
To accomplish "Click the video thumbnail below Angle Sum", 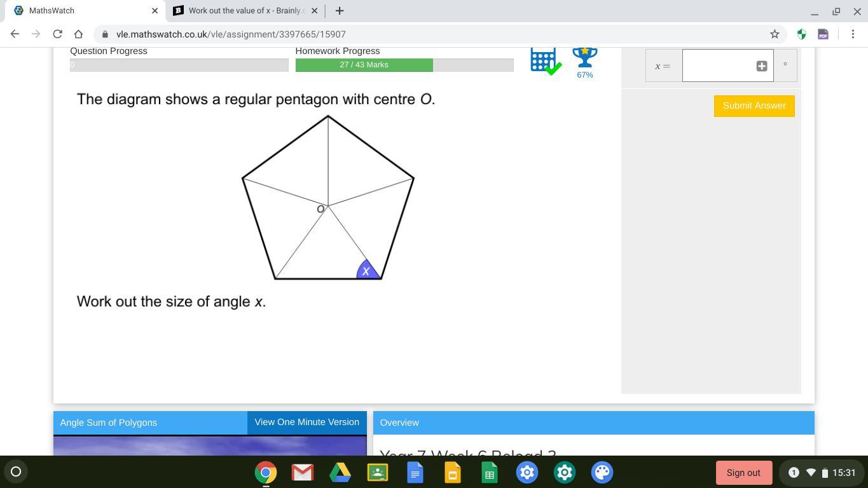I will coord(210,445).
